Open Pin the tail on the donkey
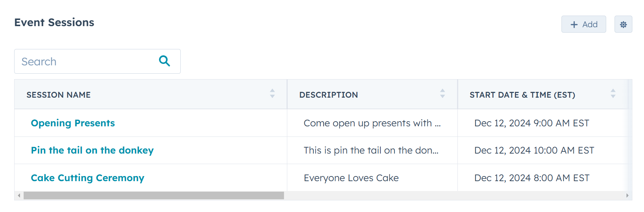This screenshot has width=644, height=212. tap(92, 150)
